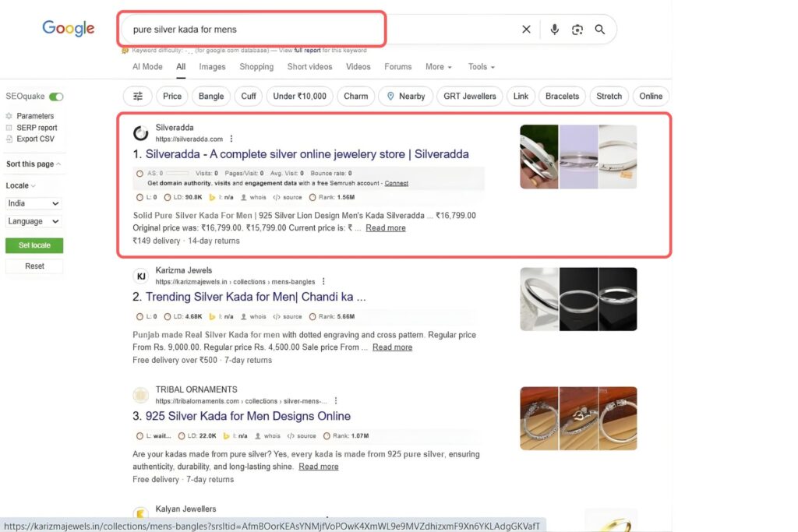Open the Silveradda result title link
The image size is (798, 532).
pyautogui.click(x=307, y=154)
